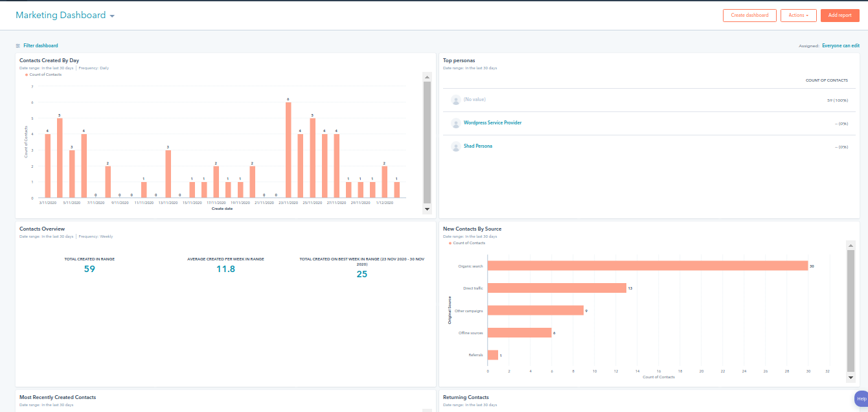Click the Create dashboard button

(x=749, y=15)
